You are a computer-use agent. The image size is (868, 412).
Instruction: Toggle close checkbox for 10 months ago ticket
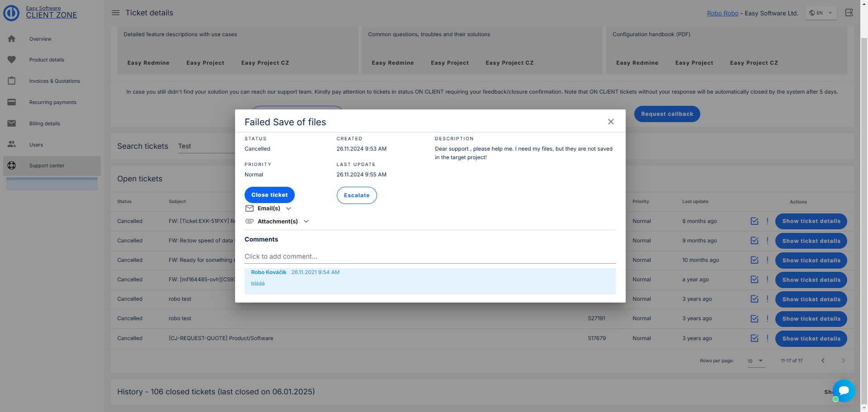(x=754, y=260)
